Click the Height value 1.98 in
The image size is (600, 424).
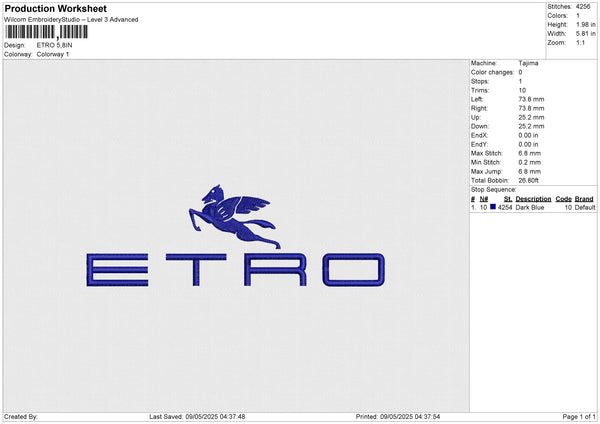(x=586, y=24)
